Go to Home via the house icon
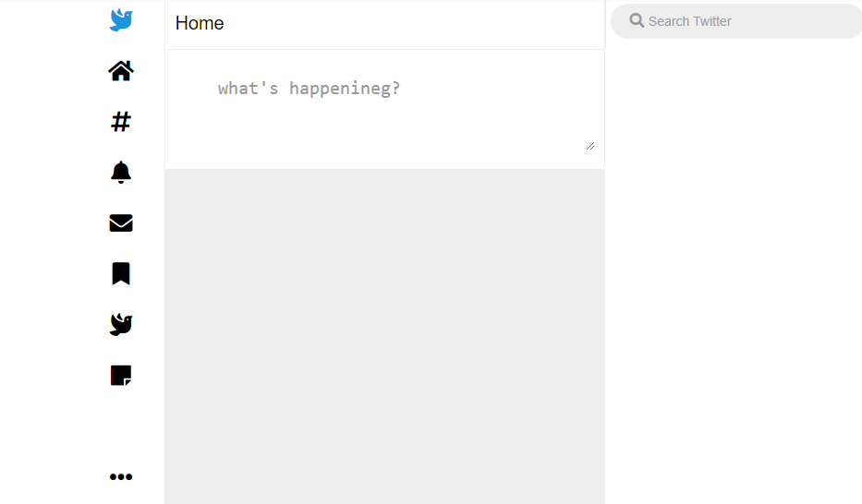This screenshot has height=504, width=862. tap(121, 71)
